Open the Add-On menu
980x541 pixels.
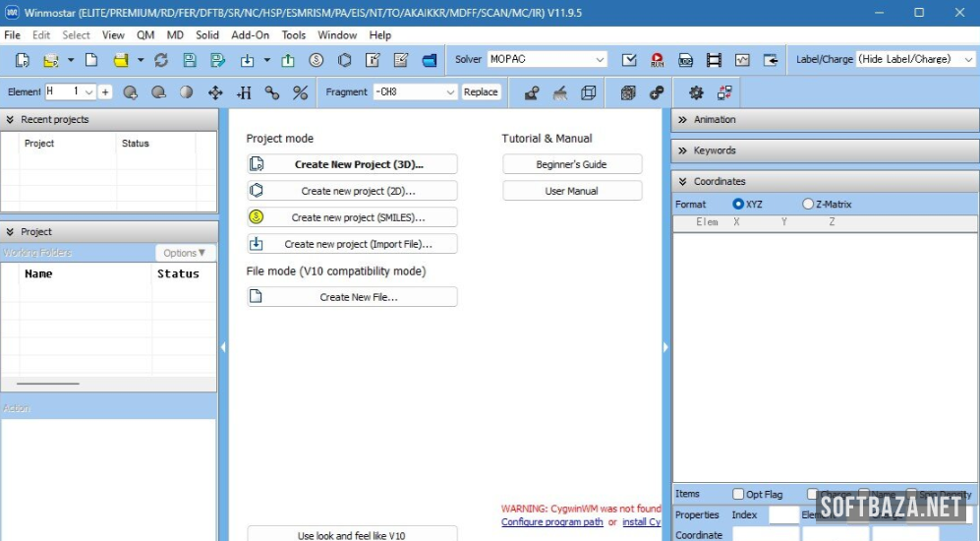tap(250, 34)
